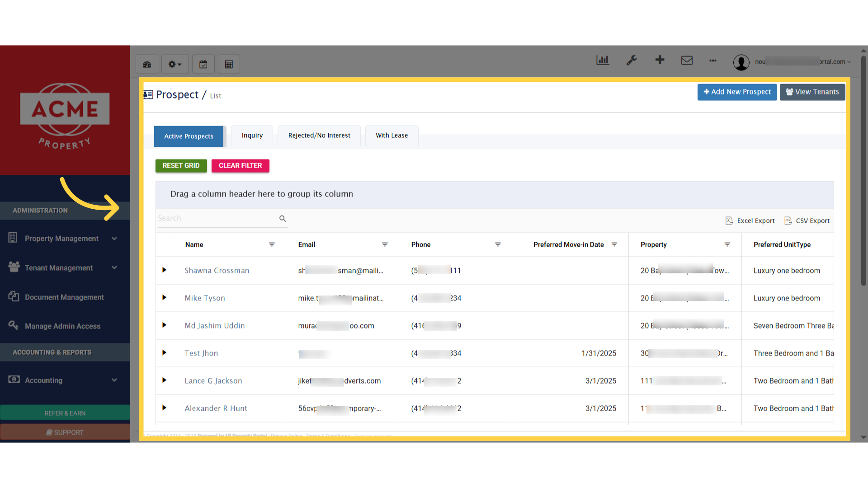This screenshot has width=868, height=488.
Task: Click the Excel Export option
Action: pyautogui.click(x=750, y=221)
